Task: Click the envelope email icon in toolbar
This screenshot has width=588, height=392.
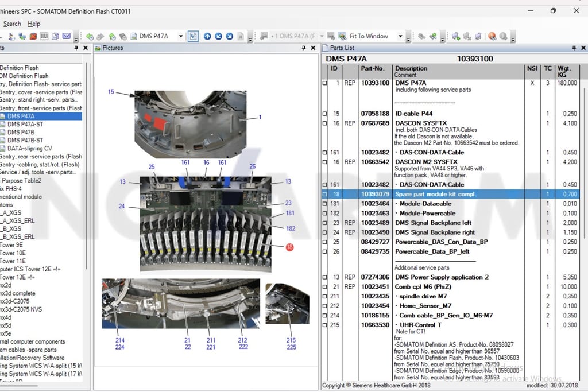Action: pos(67,36)
